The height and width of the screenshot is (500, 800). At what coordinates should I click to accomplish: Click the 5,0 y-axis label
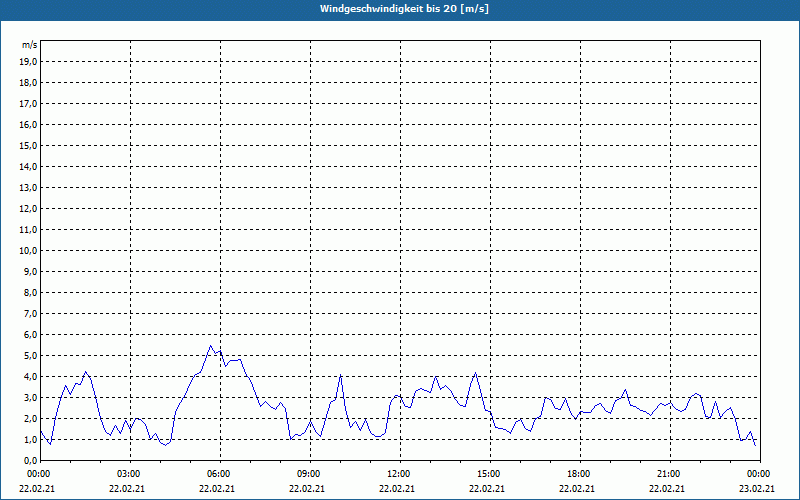click(x=30, y=356)
